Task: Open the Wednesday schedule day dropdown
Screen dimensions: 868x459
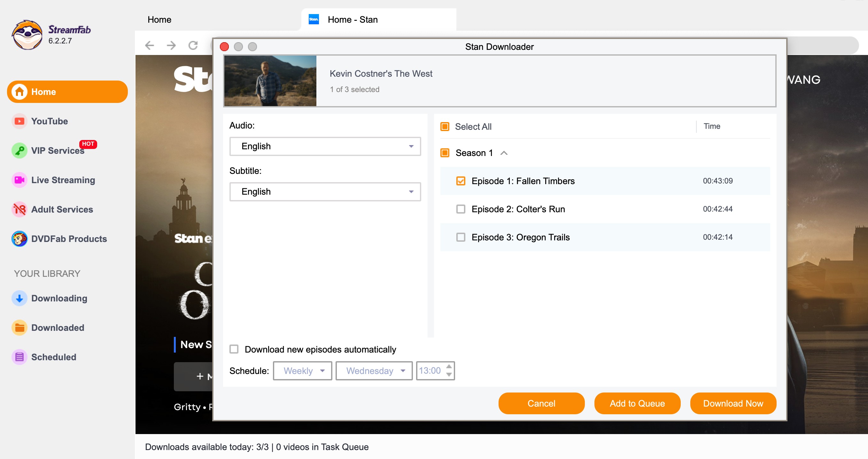Action: coord(374,371)
